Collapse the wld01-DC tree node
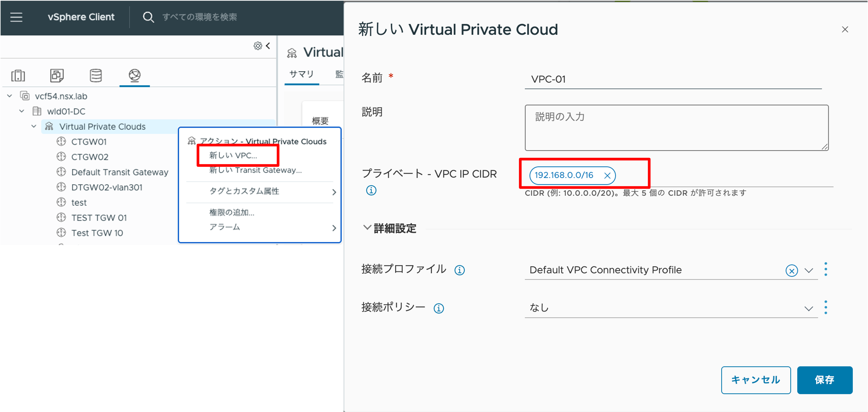This screenshot has width=868, height=412. tap(22, 111)
